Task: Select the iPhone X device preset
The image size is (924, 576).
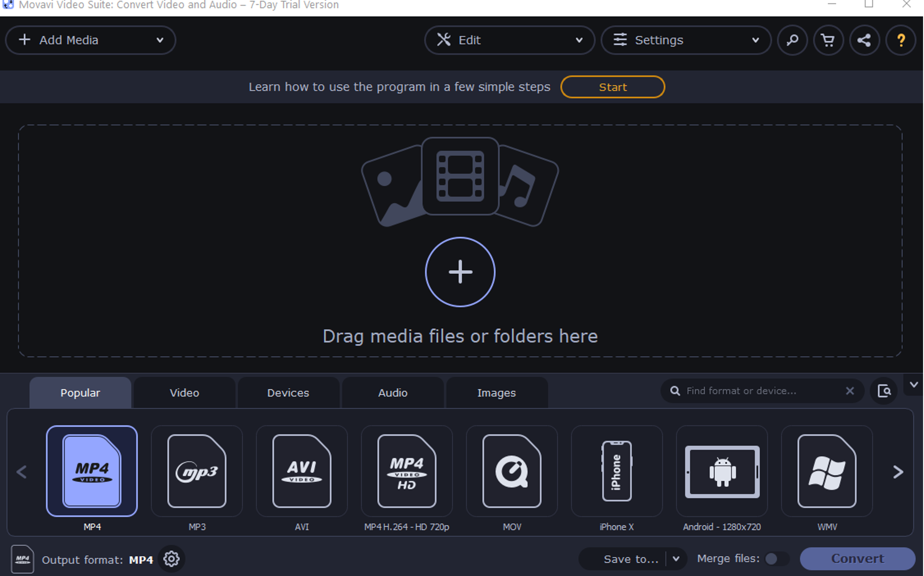Action: (x=617, y=471)
